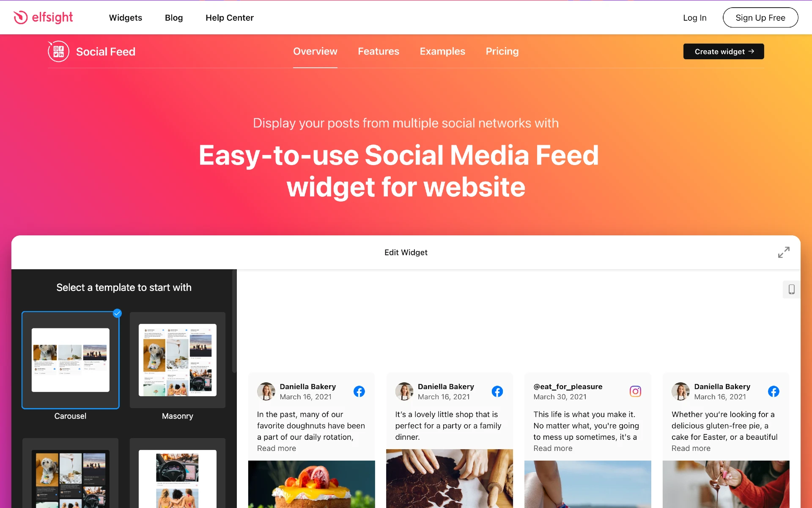Expand the Help Center dropdown

pyautogui.click(x=230, y=17)
